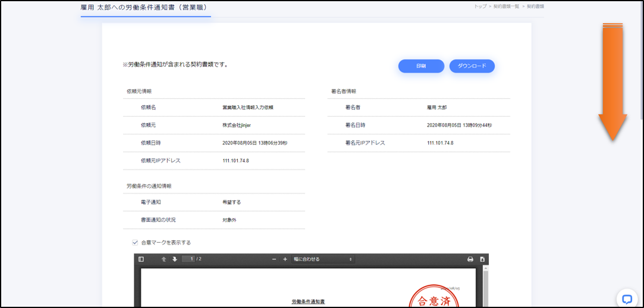Zoom in with the plus icon
644x308 pixels.
(x=285, y=259)
